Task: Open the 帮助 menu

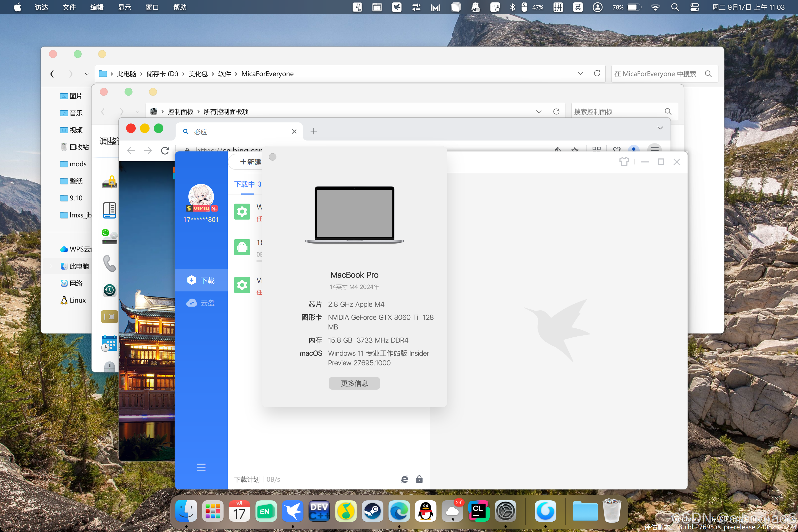Action: pyautogui.click(x=180, y=7)
